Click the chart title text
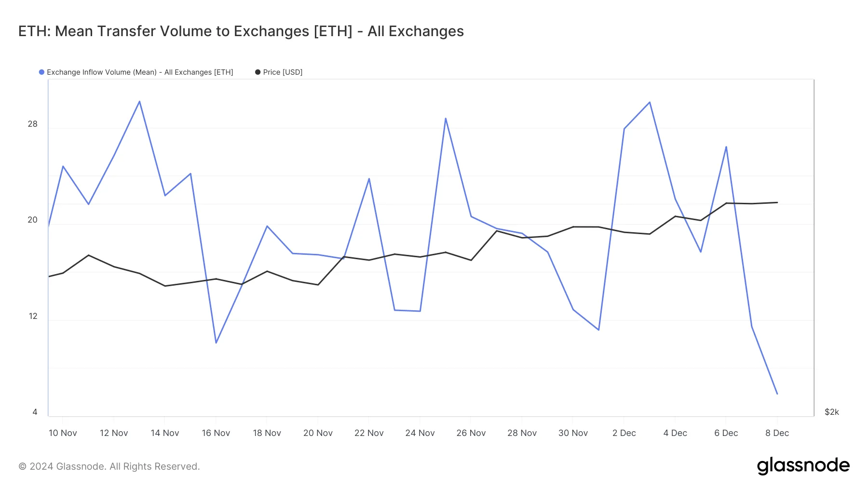868x488 pixels. tap(241, 31)
